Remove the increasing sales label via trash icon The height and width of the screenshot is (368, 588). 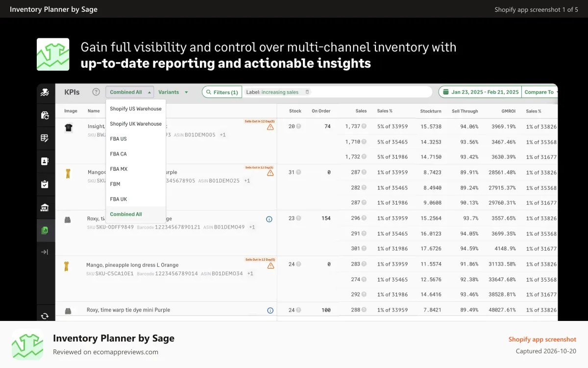307,92
